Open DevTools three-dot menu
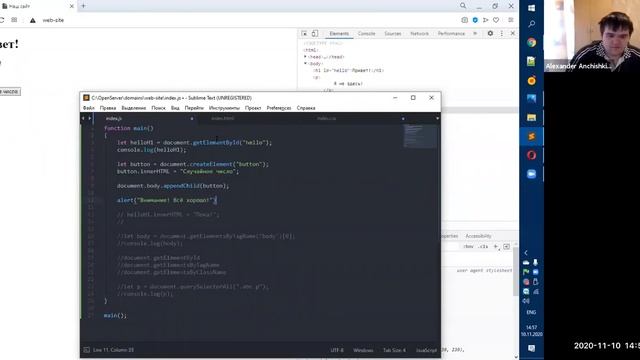Viewport: 640px width, 360px height. click(x=502, y=33)
